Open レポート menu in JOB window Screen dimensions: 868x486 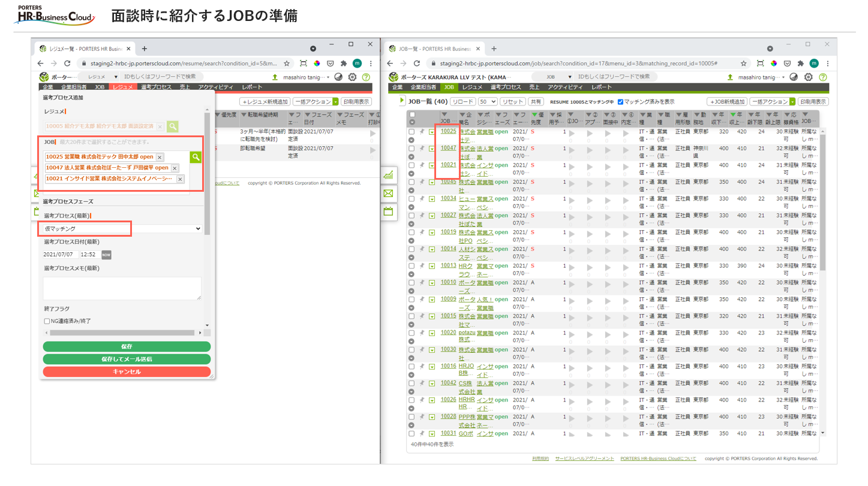point(601,87)
